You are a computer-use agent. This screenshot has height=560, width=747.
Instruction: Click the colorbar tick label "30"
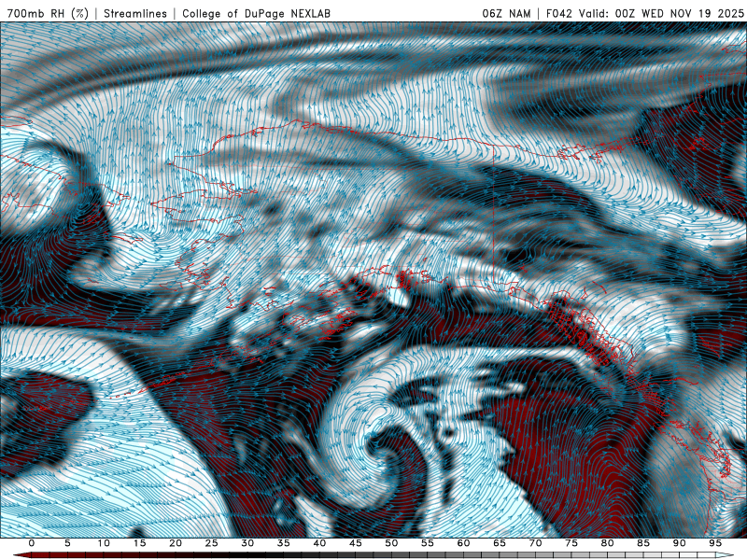(x=247, y=543)
